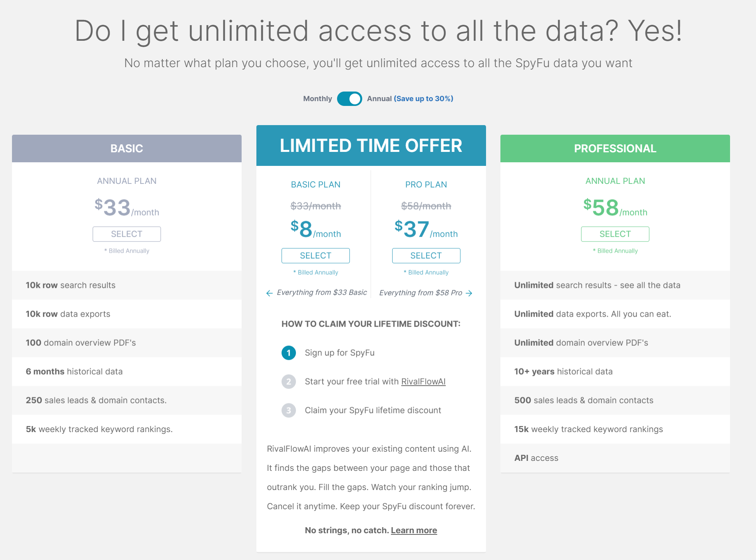Click the PROFESSIONAL plan header banner
This screenshot has width=756, height=560.
point(615,149)
